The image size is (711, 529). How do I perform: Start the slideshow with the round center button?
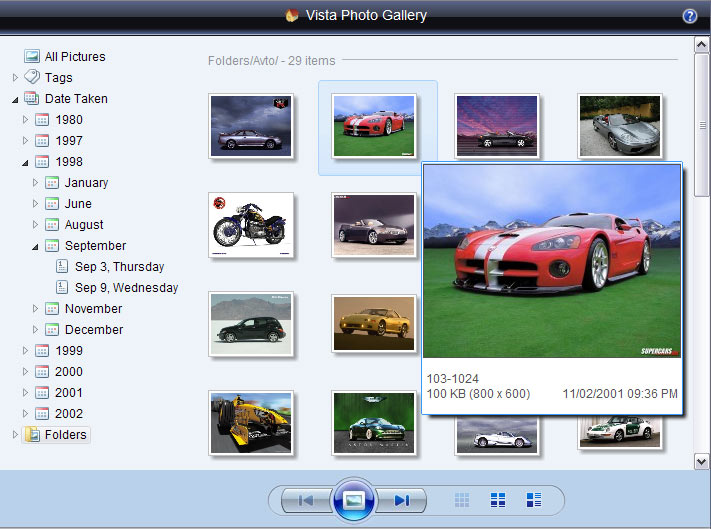coord(352,500)
